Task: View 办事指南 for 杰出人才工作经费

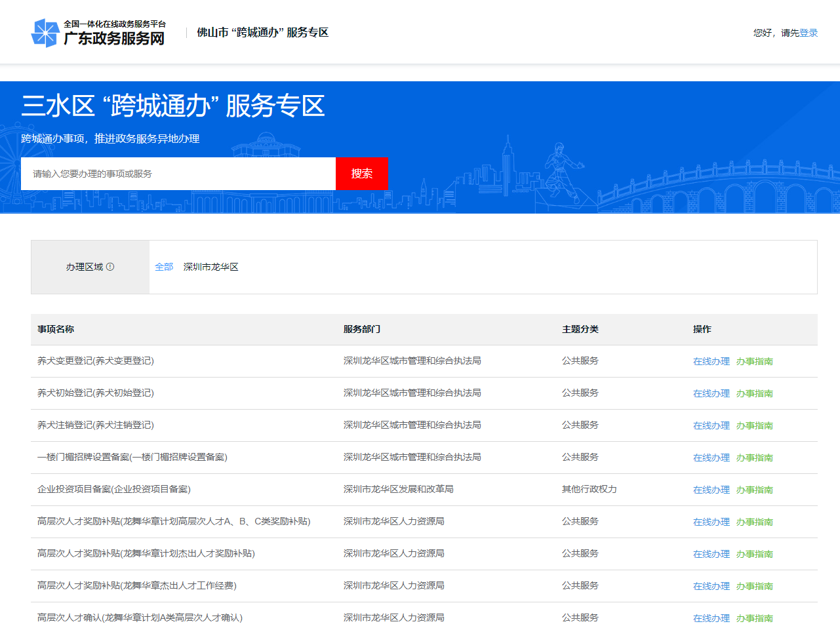Action: (x=754, y=586)
